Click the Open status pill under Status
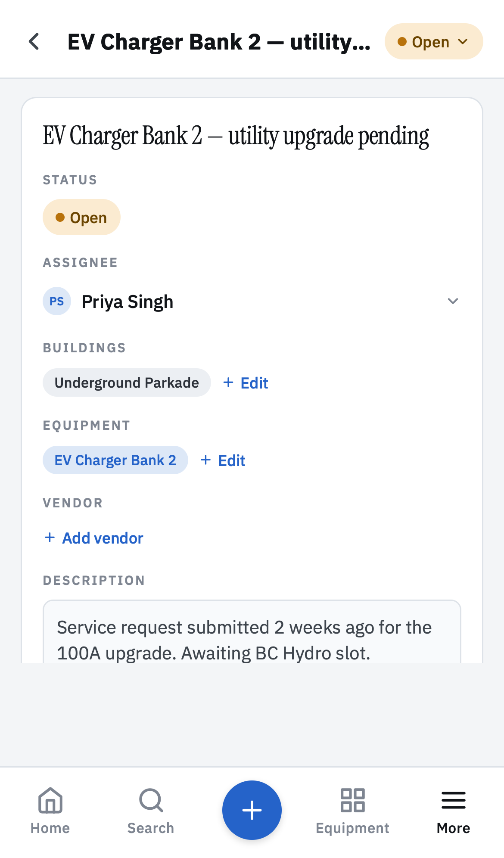Image resolution: width=504 pixels, height=858 pixels. pos(81,217)
